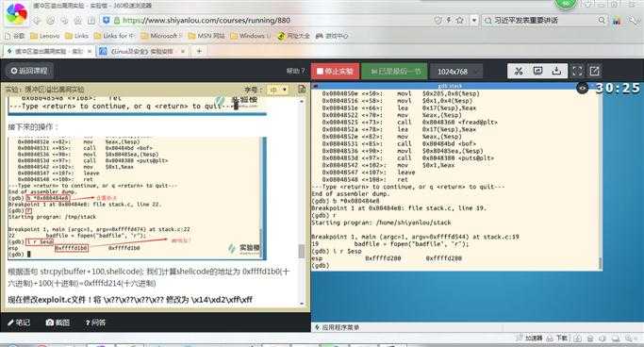
Task: Click the scissors clipboard icon
Action: (519, 71)
